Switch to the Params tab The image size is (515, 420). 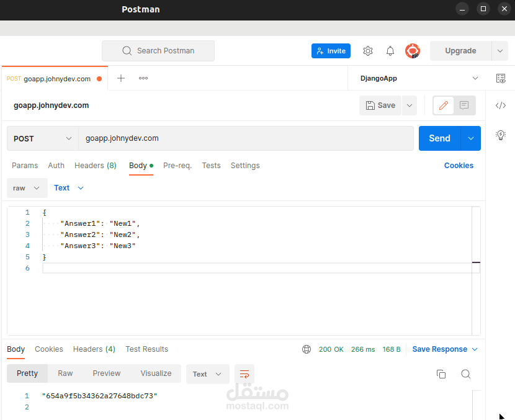coord(25,166)
